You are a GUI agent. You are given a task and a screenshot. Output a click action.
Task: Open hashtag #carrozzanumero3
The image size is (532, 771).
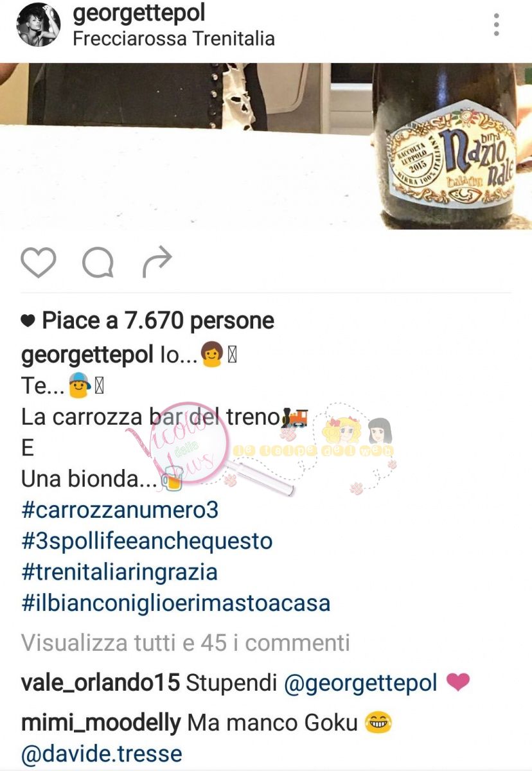[120, 510]
